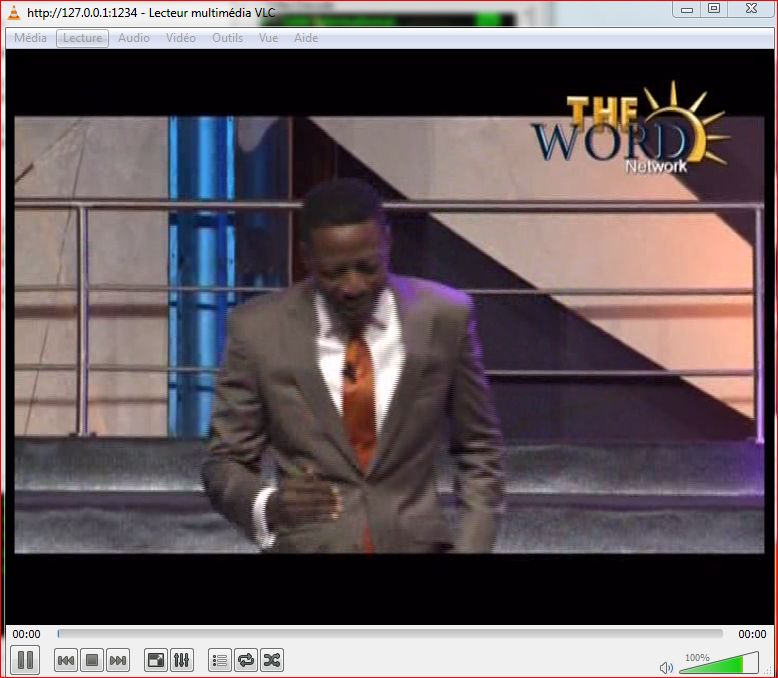Click the remaining time label on right
778x678 pixels.
tap(752, 634)
